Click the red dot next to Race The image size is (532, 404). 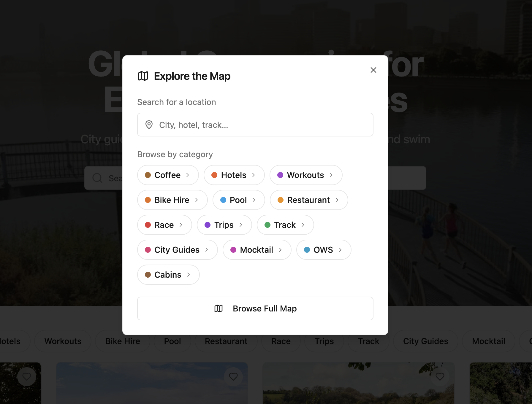(148, 225)
